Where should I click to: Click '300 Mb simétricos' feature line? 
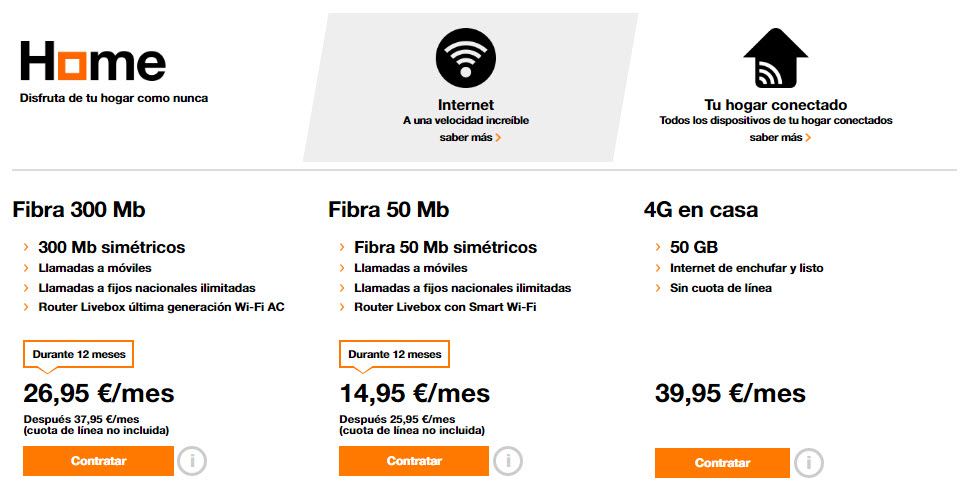111,247
